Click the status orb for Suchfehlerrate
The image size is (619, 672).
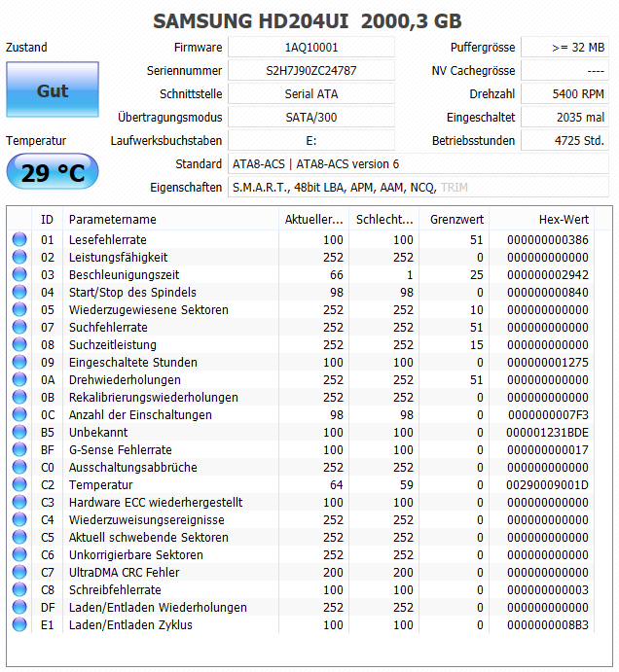click(19, 327)
